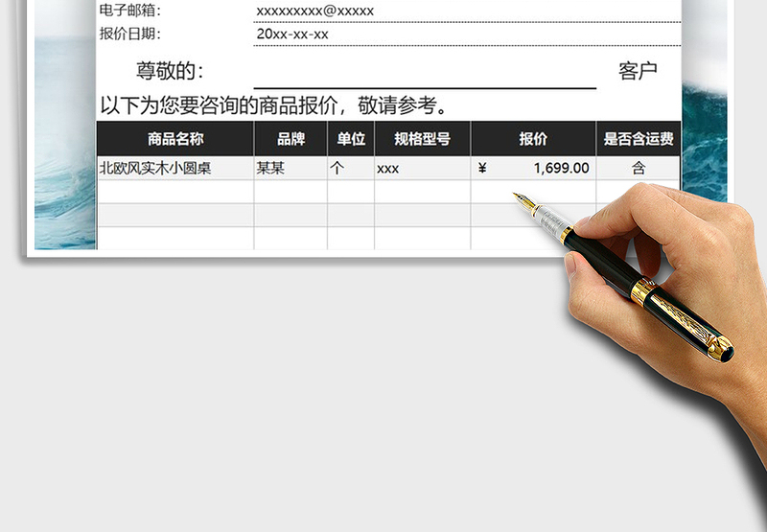The image size is (767, 532).
Task: Click the price cell 1,699.00
Action: coord(533,168)
